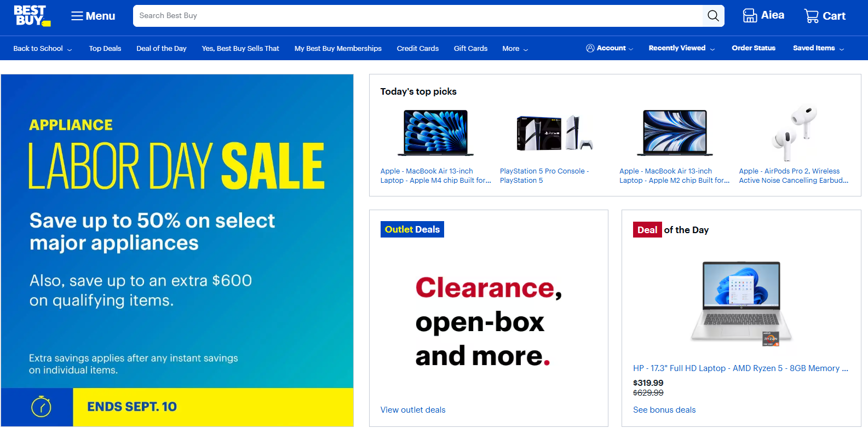Select the "extra $600" banner text
The image size is (868, 434).
coord(141,290)
